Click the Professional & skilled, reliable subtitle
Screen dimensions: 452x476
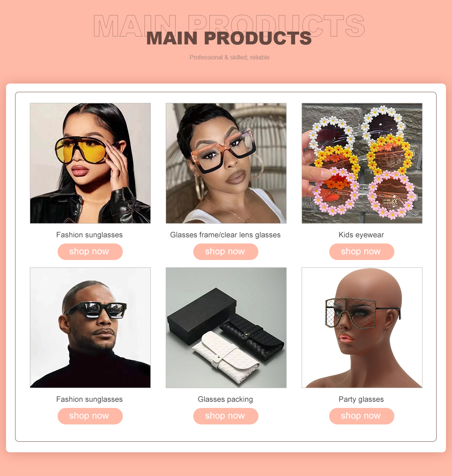pyautogui.click(x=229, y=57)
